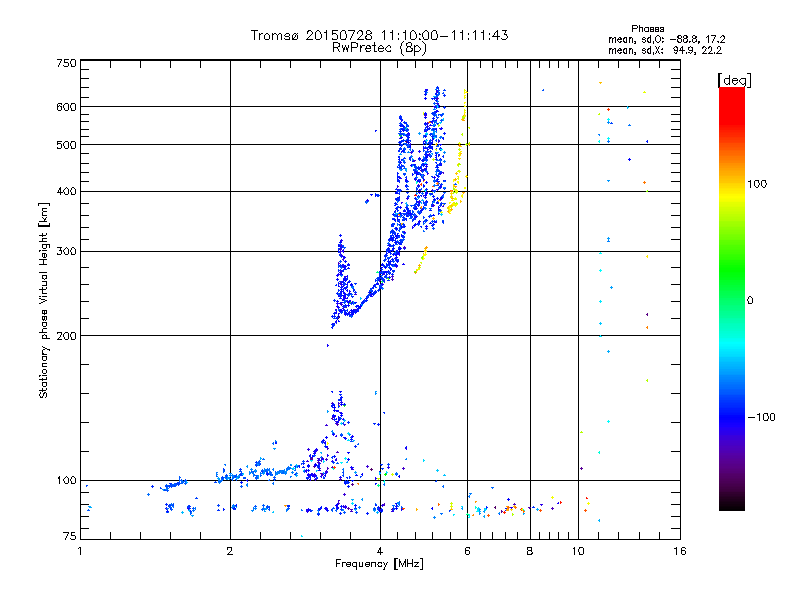Click the x-axis tick label '2'
Screen dimensions: 800x600
point(230,551)
